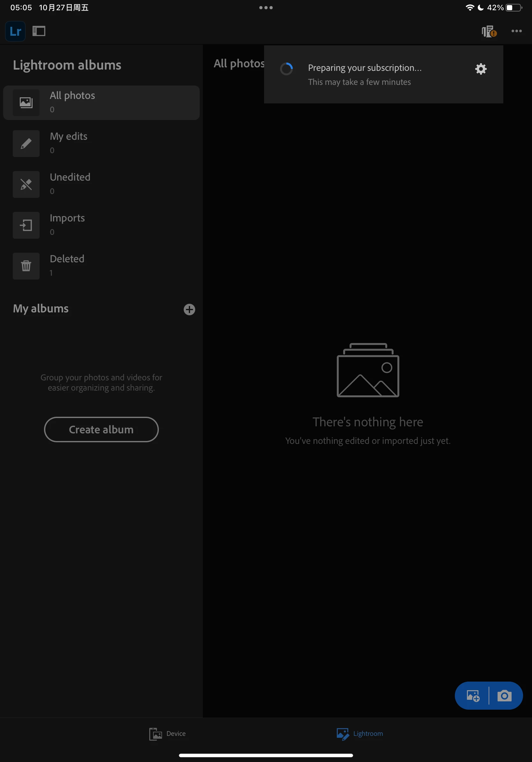Tap the Imports arrow icon
The width and height of the screenshot is (532, 762).
point(26,225)
